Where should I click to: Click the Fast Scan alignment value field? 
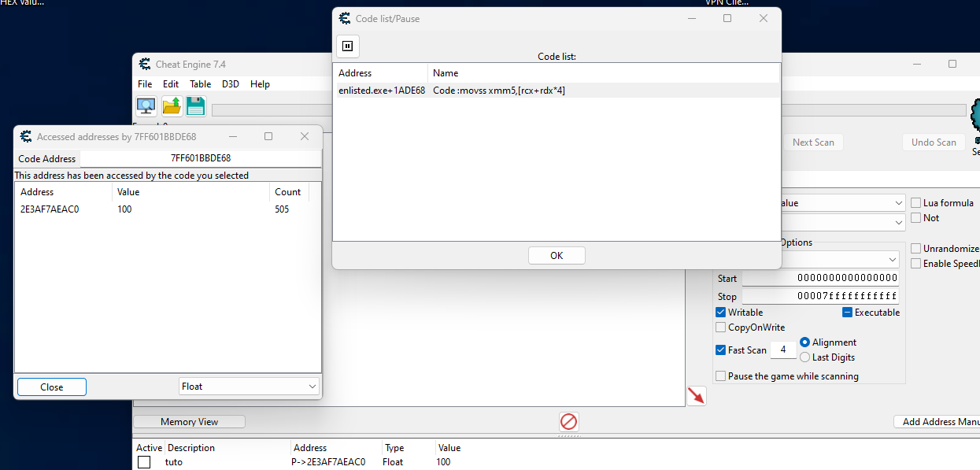[782, 350]
